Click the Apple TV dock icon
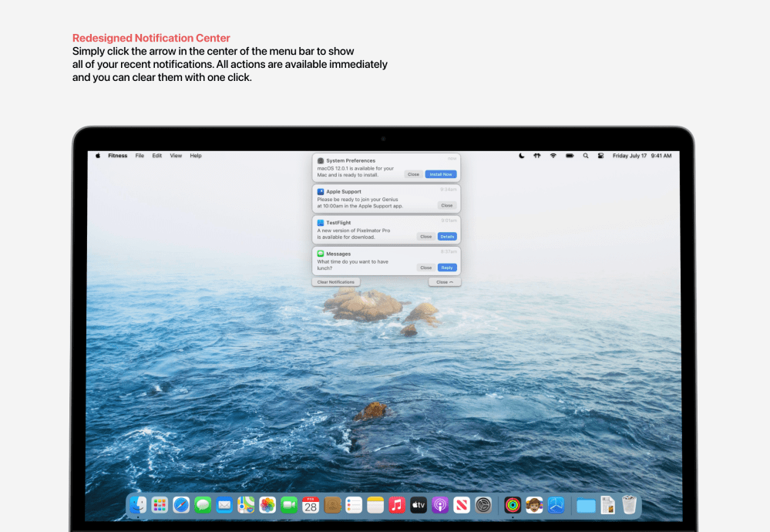 419,505
